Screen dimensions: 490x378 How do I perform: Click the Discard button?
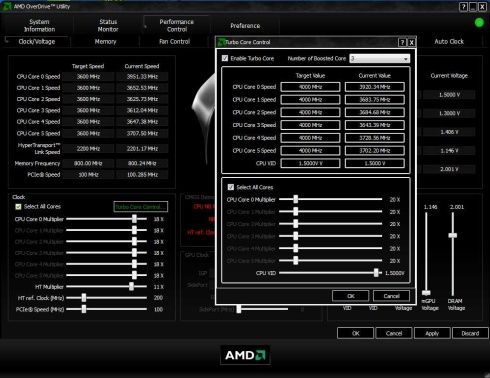tap(470, 333)
